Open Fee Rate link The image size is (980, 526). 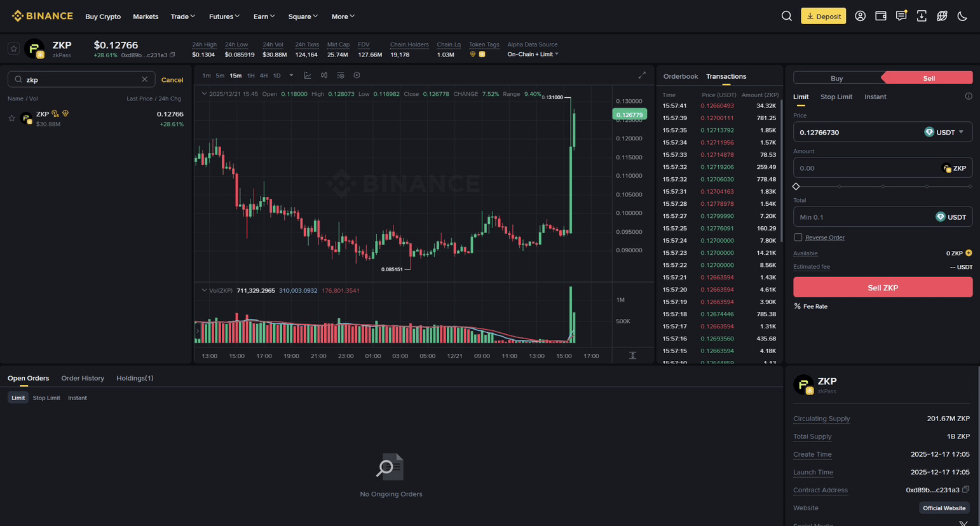point(811,306)
